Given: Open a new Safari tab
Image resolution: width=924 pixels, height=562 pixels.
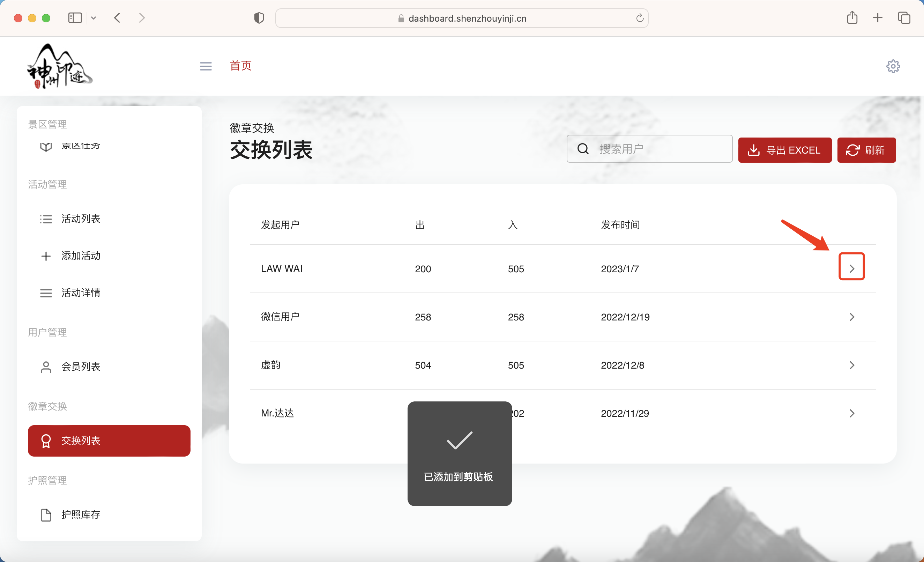Looking at the screenshot, I should click(x=878, y=18).
